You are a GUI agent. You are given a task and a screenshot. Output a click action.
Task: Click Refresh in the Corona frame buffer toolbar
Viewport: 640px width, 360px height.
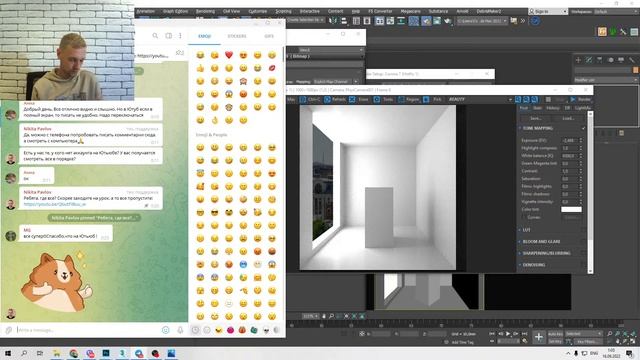click(335, 99)
